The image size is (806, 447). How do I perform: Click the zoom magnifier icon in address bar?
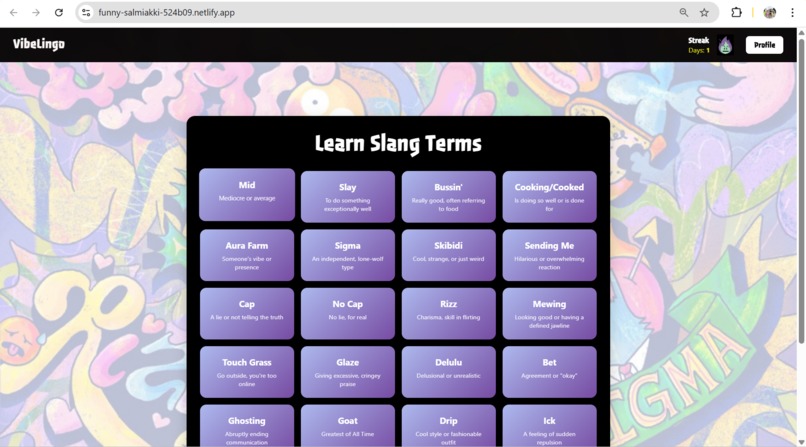coord(684,12)
